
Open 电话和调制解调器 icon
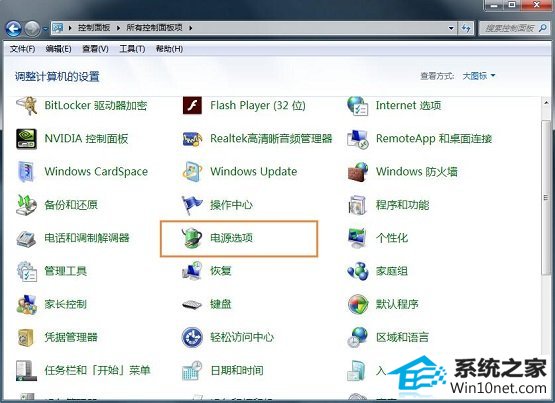point(26,238)
